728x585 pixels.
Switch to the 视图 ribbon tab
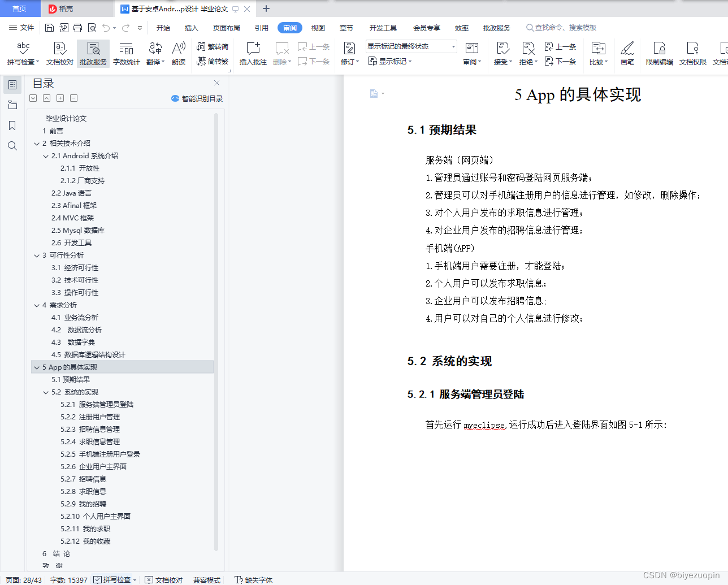point(318,28)
